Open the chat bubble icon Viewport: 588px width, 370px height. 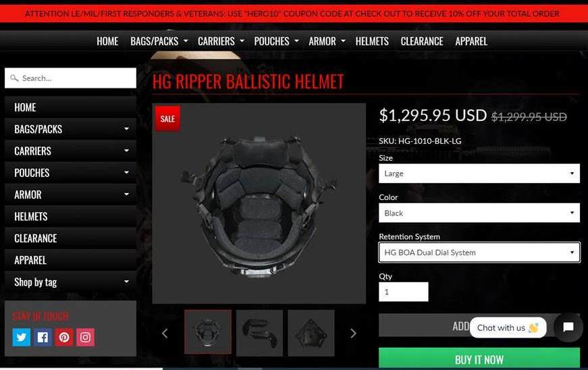568,327
